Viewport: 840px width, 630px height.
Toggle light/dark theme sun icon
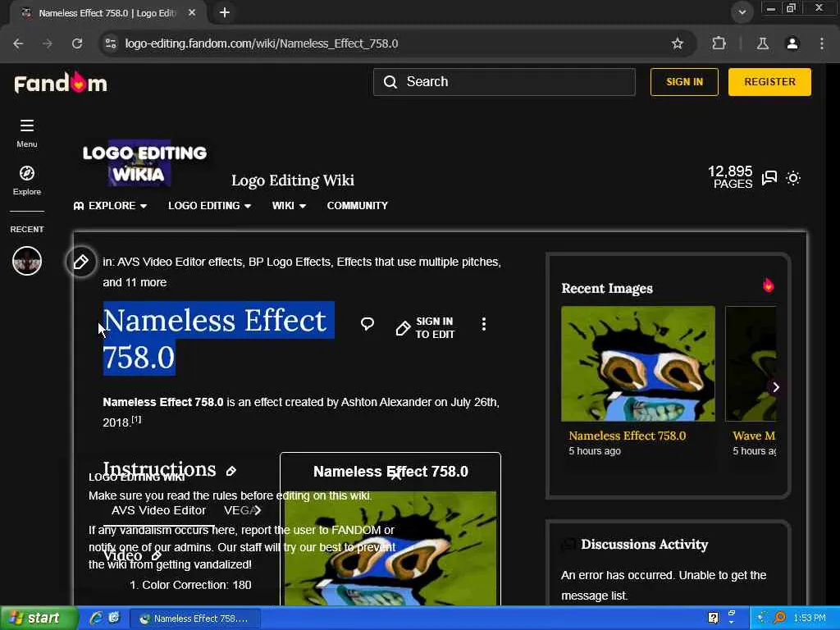(x=793, y=178)
